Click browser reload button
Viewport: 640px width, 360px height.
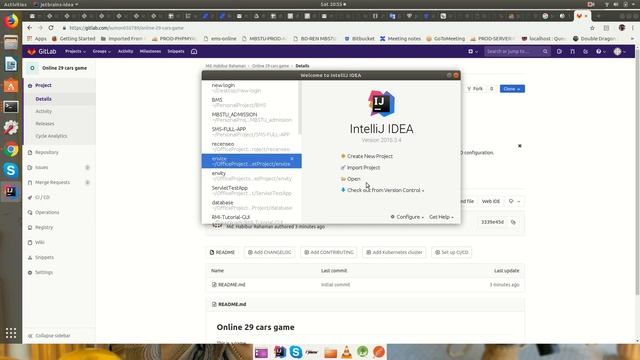pos(51,28)
